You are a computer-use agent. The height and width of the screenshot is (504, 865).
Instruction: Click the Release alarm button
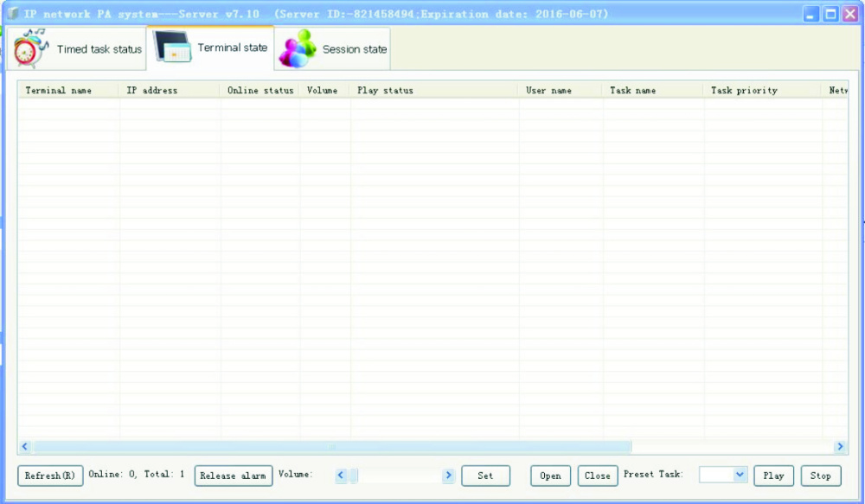click(x=233, y=475)
